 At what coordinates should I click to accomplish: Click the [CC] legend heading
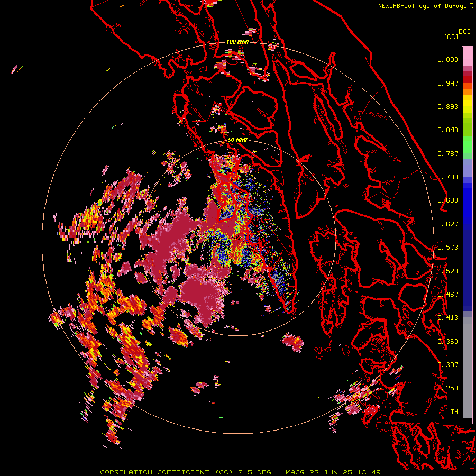(451, 36)
